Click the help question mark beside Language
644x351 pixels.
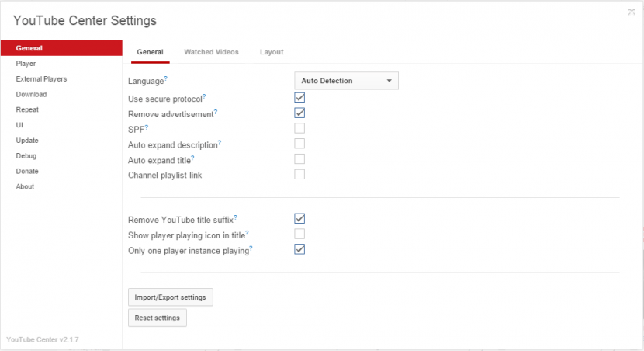tap(166, 78)
